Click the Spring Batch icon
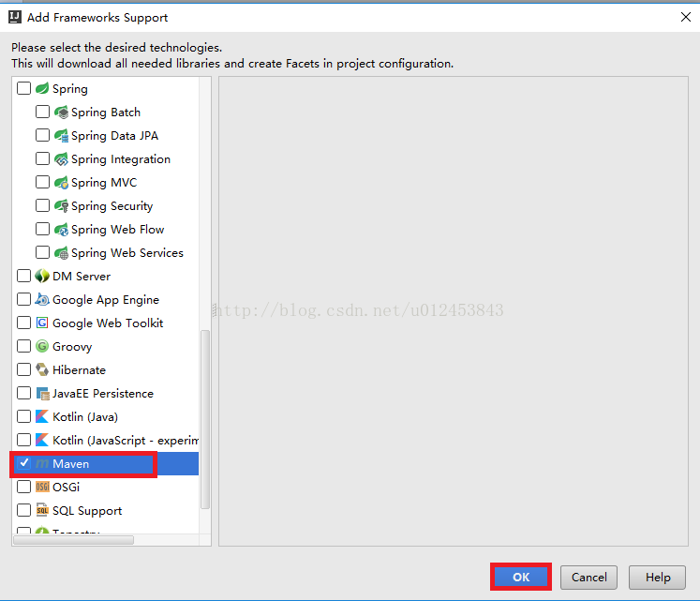The image size is (700, 601). [x=61, y=112]
